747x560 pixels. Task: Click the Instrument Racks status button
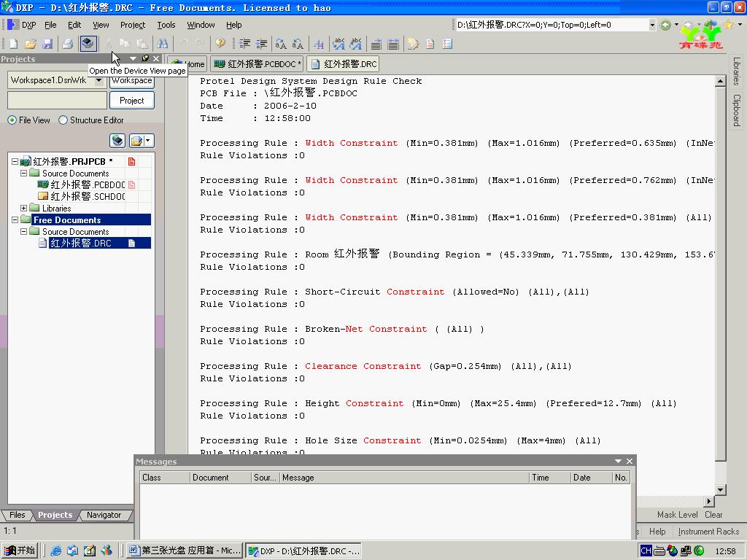tap(708, 532)
